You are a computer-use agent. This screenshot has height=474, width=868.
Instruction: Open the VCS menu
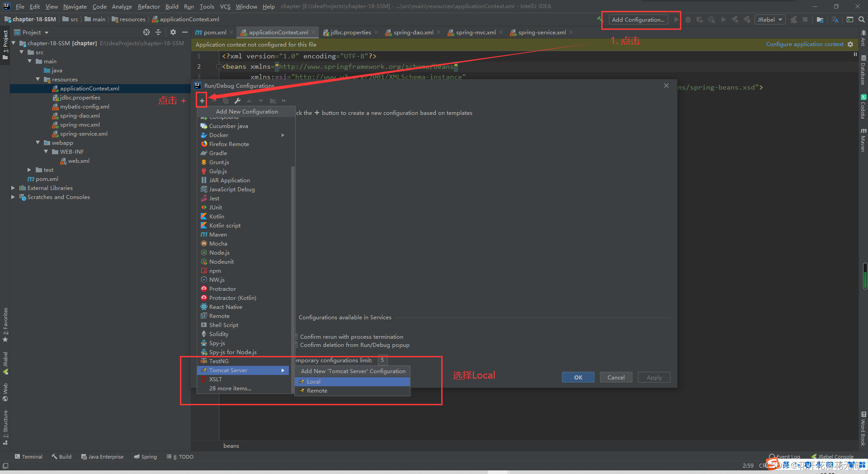click(x=225, y=6)
